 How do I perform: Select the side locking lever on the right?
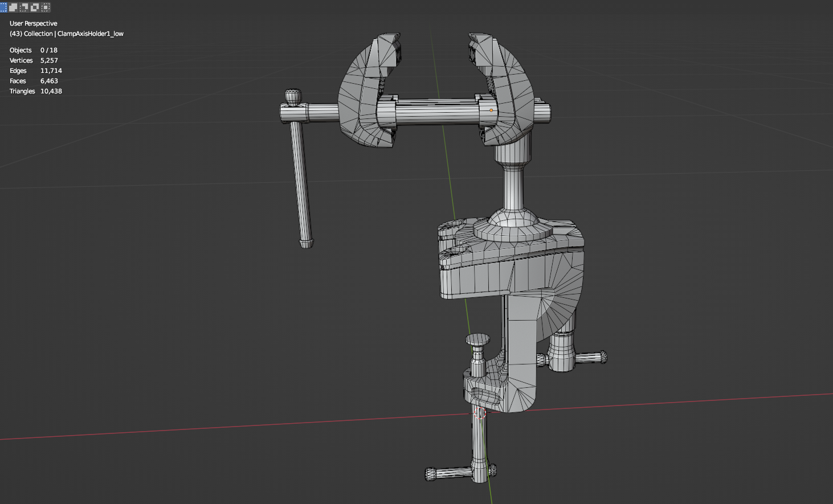coord(590,358)
